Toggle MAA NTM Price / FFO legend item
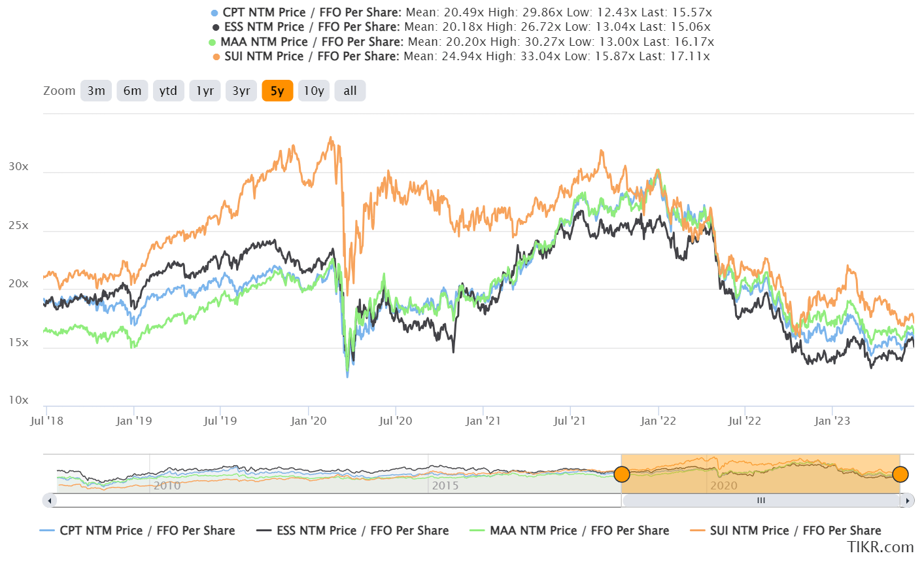 coord(570,531)
